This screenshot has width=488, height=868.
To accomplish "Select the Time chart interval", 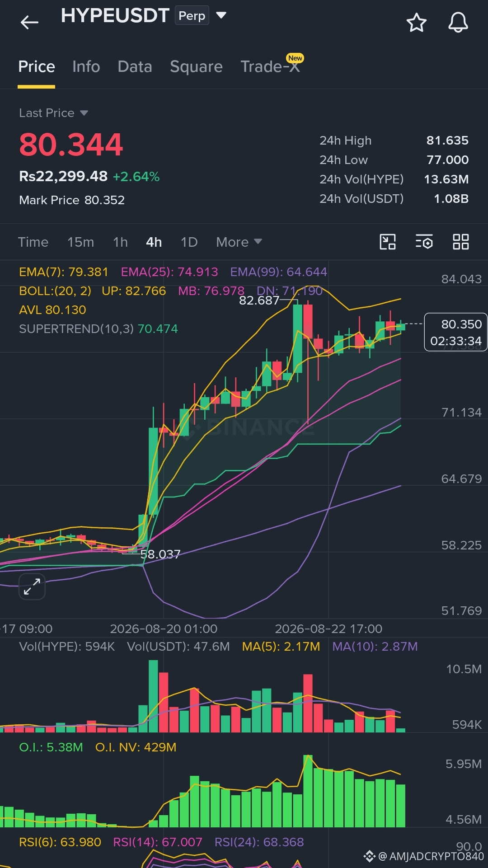I will click(x=33, y=242).
